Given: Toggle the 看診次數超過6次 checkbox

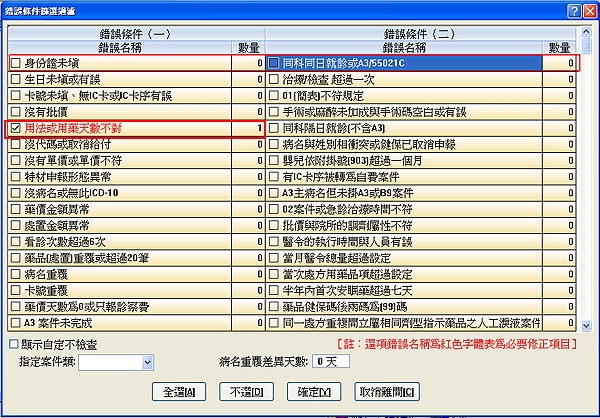Looking at the screenshot, I should (15, 242).
